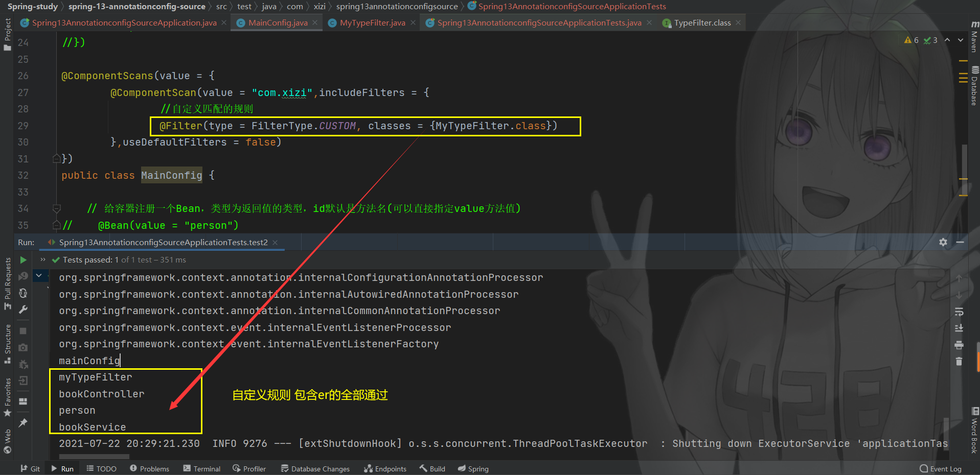Open the Maven tool window

974,37
